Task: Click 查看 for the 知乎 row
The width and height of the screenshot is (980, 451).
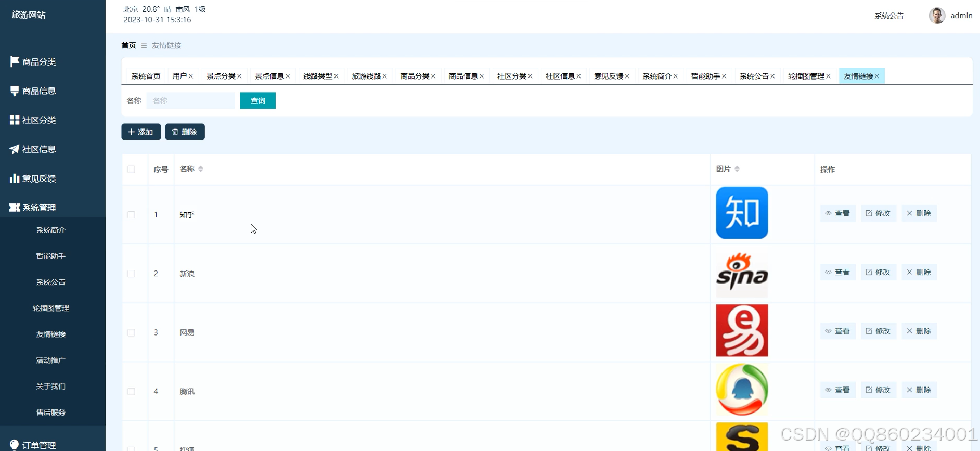Action: (837, 213)
